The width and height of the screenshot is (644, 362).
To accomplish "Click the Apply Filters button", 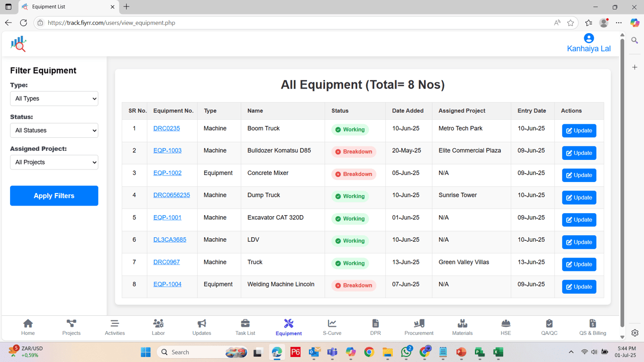I will click(x=54, y=196).
